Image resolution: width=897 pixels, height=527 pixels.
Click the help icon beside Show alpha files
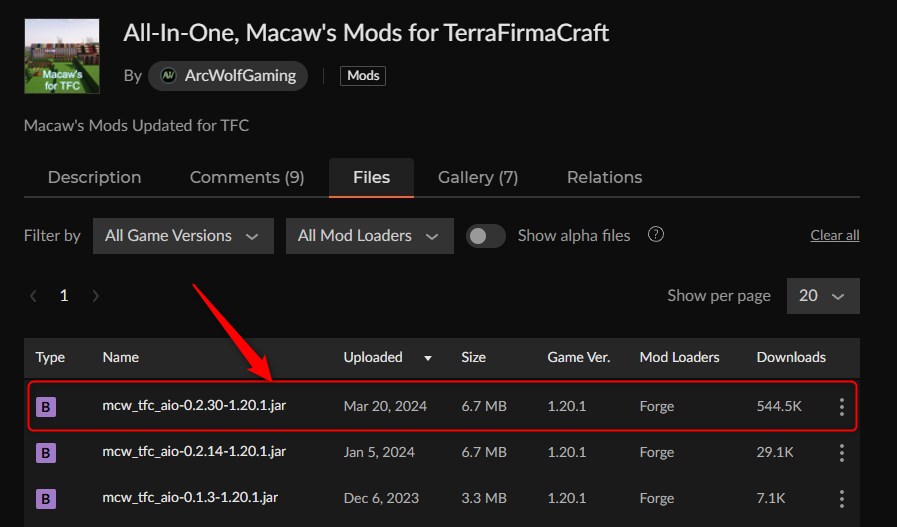coord(656,235)
